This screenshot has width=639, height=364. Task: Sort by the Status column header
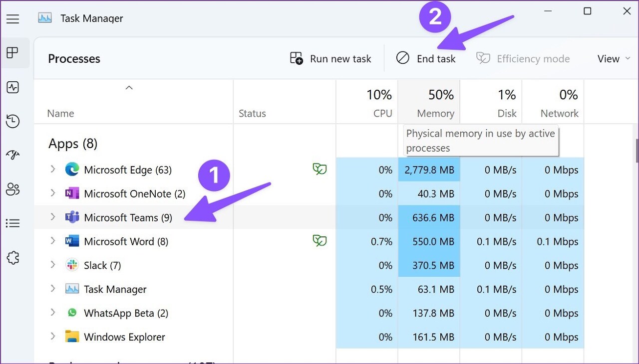pyautogui.click(x=285, y=102)
